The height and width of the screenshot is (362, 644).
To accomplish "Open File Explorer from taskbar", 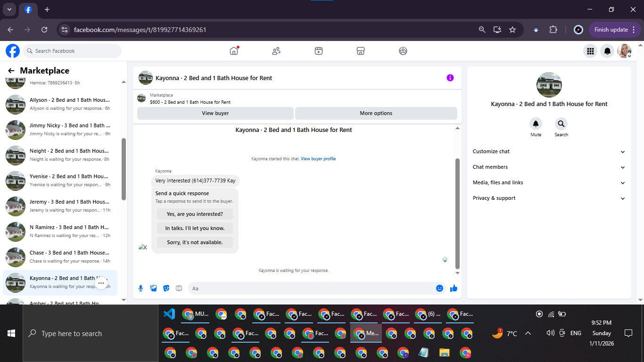I will [444, 353].
